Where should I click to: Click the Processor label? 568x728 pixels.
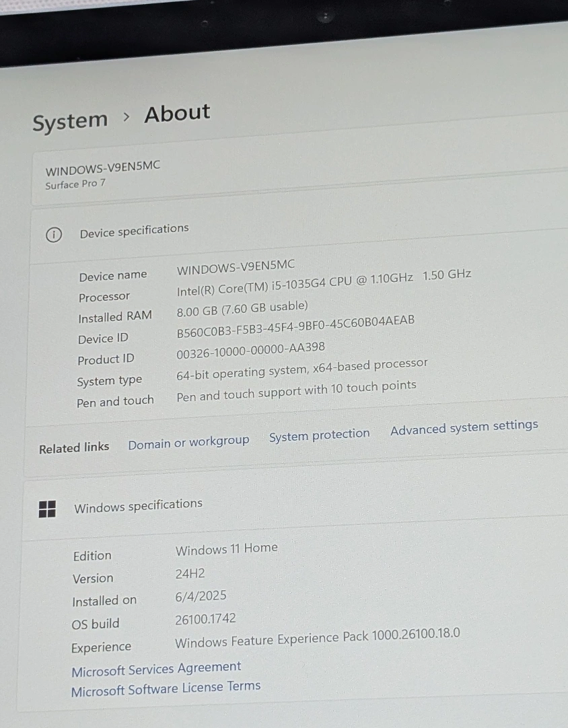coord(104,297)
